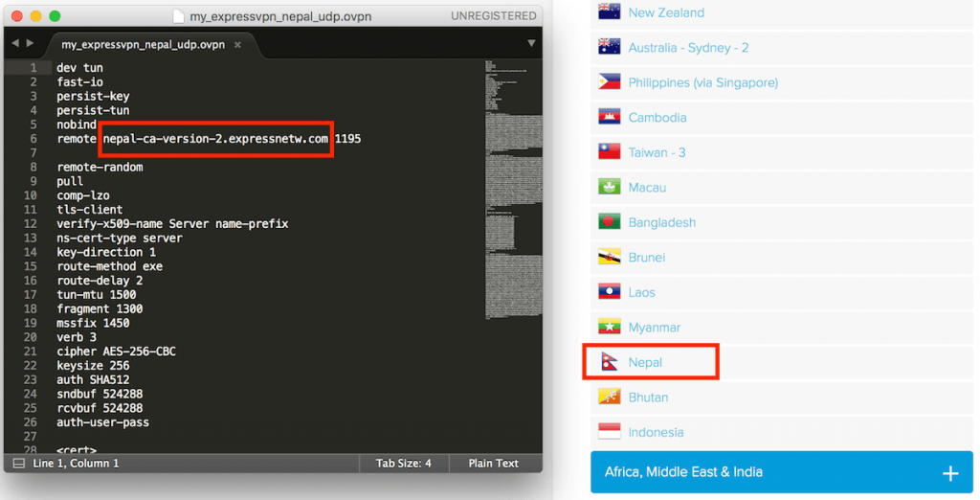The height and width of the screenshot is (500, 980).
Task: Click the 'keysize 256' line
Action: tap(93, 366)
